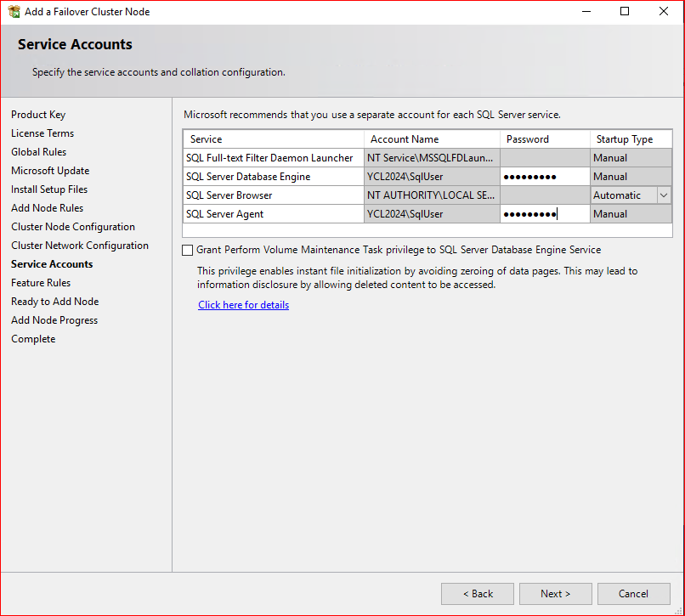Click the Password column header
This screenshot has height=616, width=685.
pyautogui.click(x=545, y=139)
